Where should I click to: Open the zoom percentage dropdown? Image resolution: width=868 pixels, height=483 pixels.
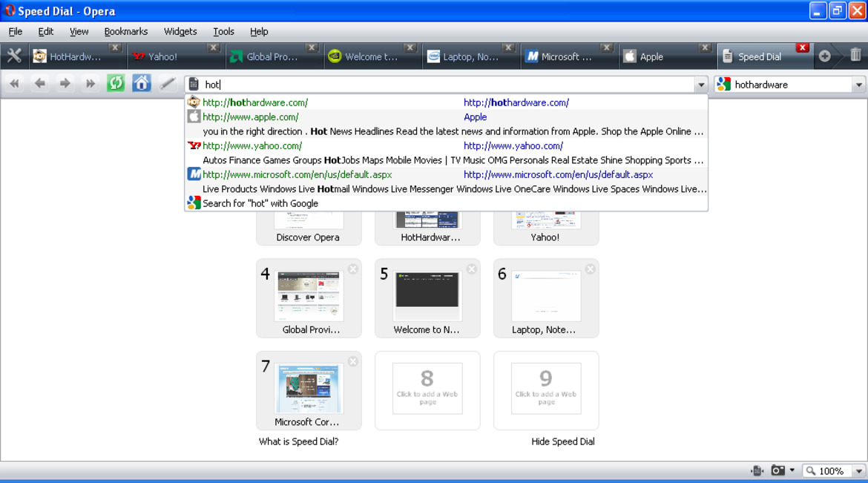pyautogui.click(x=858, y=471)
